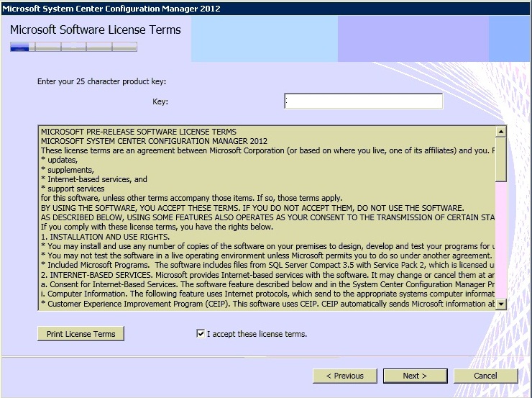
Task: Click the setup progress bar
Action: pyautogui.click(x=73, y=47)
